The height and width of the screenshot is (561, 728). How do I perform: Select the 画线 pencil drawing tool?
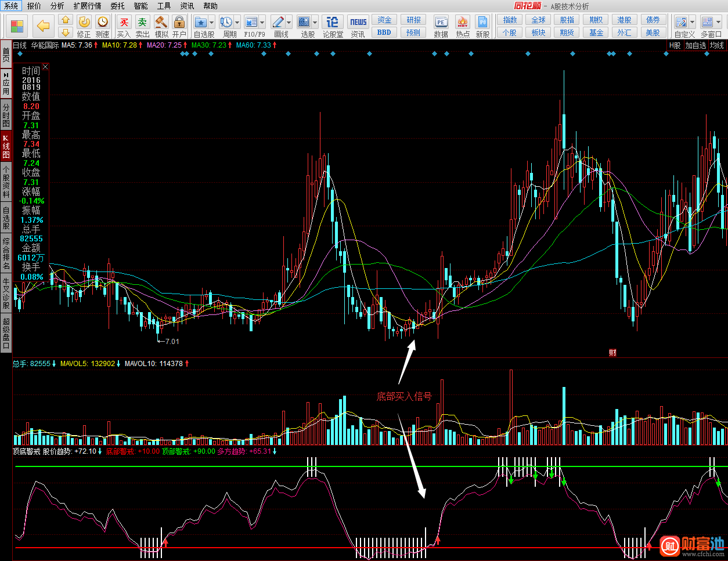(277, 22)
